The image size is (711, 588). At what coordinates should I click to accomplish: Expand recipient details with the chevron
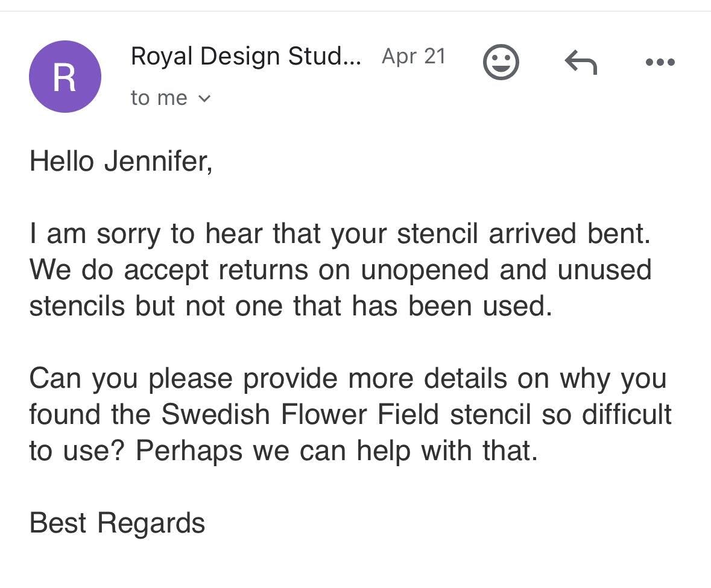pyautogui.click(x=204, y=98)
